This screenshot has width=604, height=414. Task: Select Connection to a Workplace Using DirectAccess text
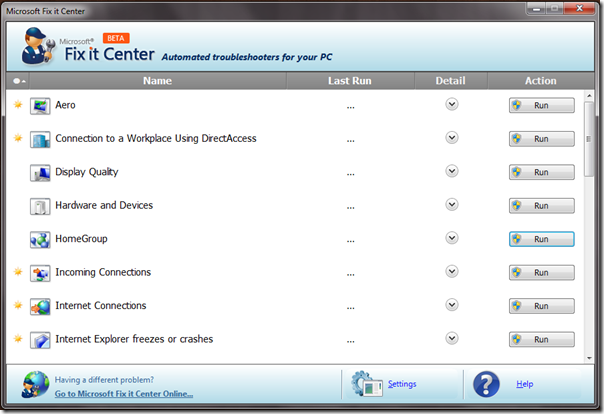156,139
